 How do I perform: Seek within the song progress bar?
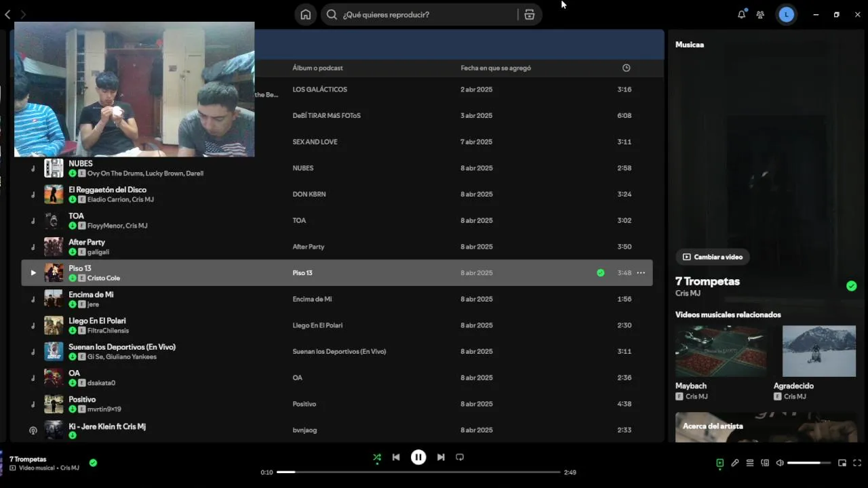tap(418, 472)
